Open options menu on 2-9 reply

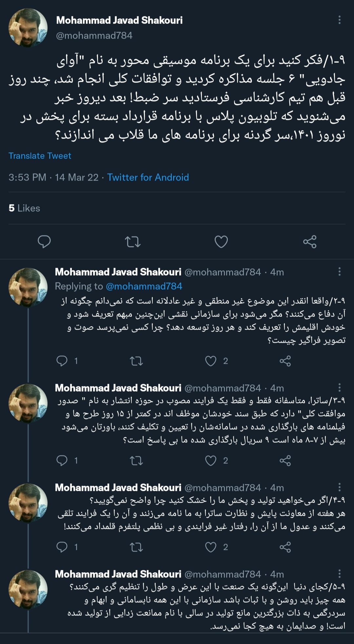(340, 272)
